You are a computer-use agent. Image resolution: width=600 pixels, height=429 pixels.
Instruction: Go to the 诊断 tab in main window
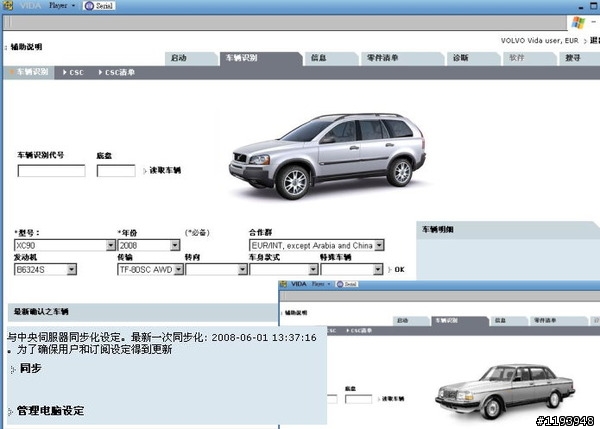point(473,58)
